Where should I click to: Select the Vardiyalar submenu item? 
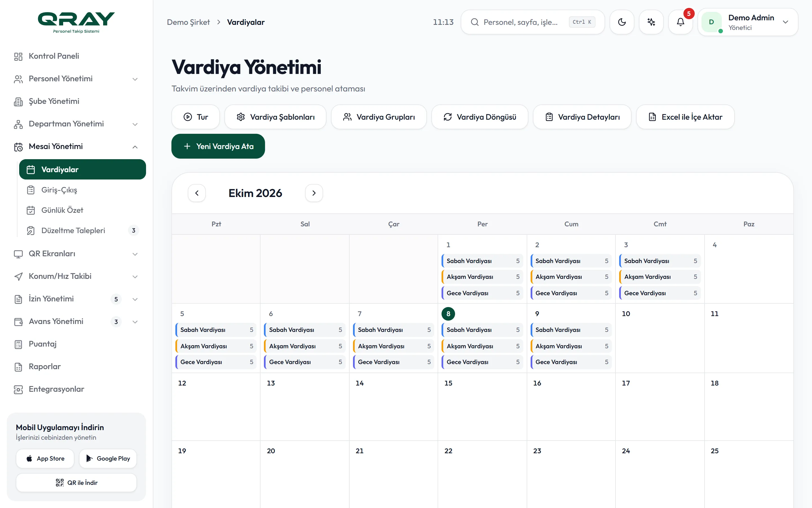pos(83,169)
